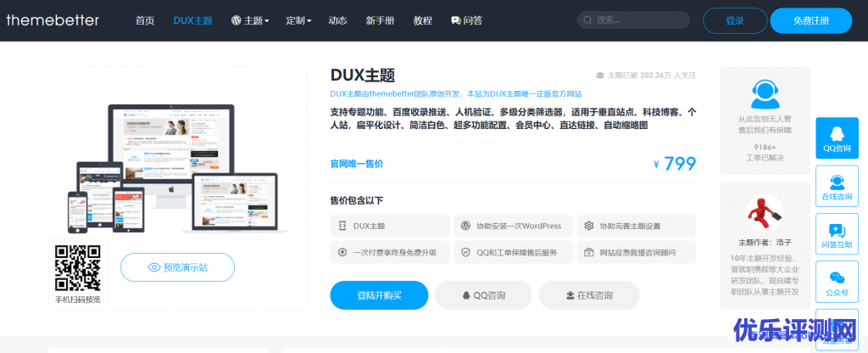Screen dimensions: 868x353
Task: Click the headset support agent icon
Action: [765, 95]
